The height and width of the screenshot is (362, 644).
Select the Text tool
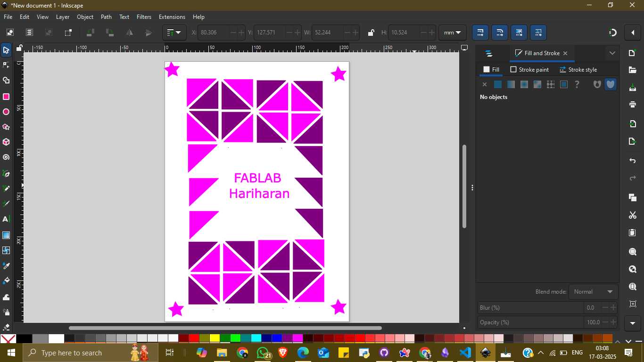(x=6, y=219)
